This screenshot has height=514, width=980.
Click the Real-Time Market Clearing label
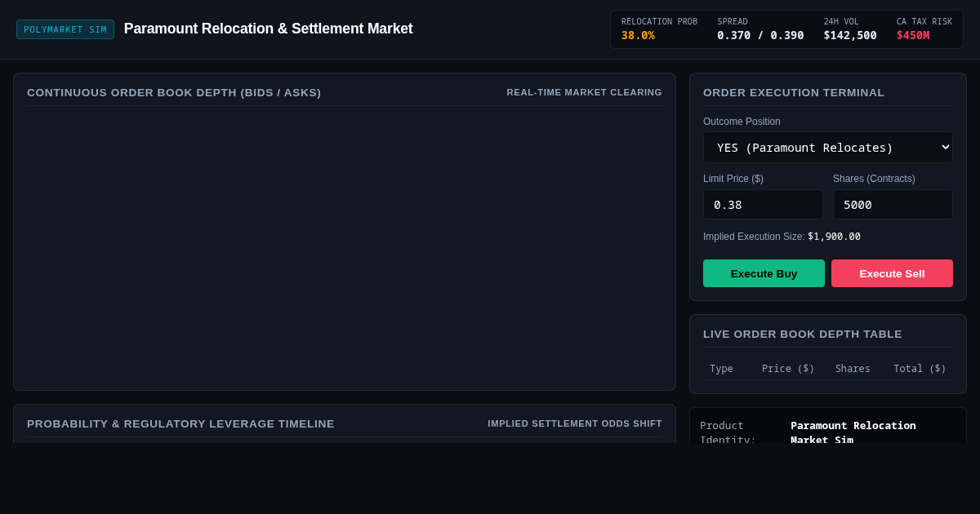(584, 92)
